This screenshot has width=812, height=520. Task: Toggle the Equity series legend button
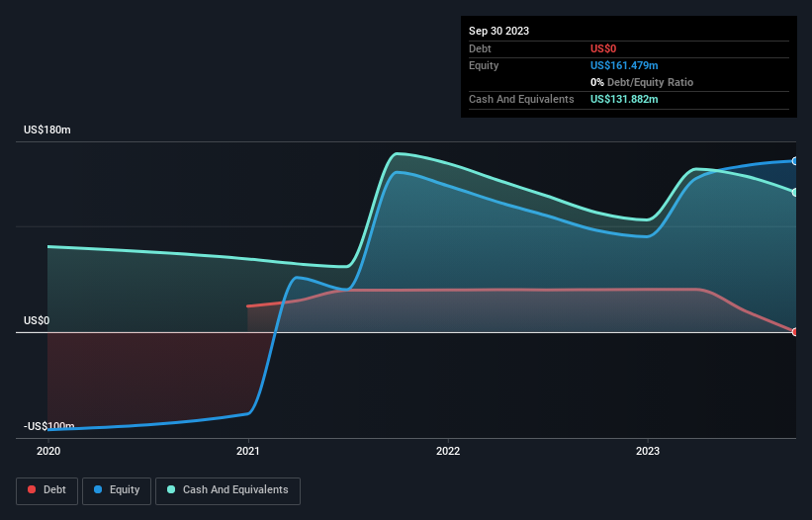117,490
